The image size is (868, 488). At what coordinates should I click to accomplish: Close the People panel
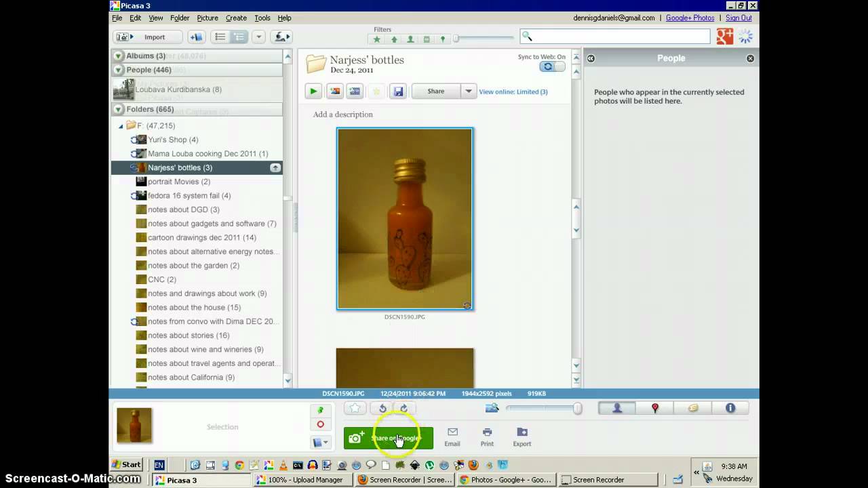coord(750,58)
